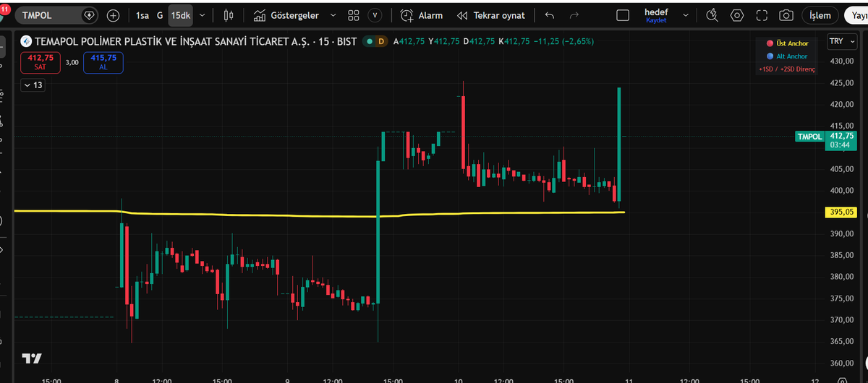
Task: Select the G daily timeframe
Action: (x=160, y=15)
